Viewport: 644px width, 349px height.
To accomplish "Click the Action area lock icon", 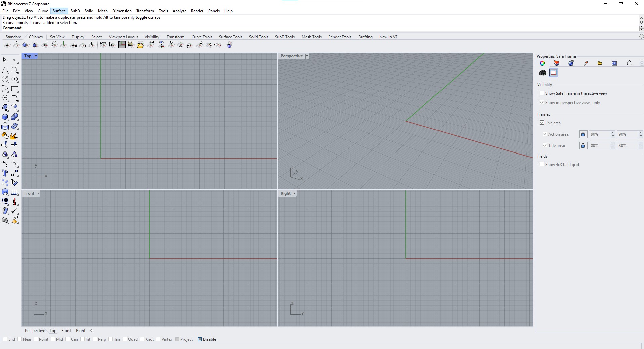I will coord(583,134).
